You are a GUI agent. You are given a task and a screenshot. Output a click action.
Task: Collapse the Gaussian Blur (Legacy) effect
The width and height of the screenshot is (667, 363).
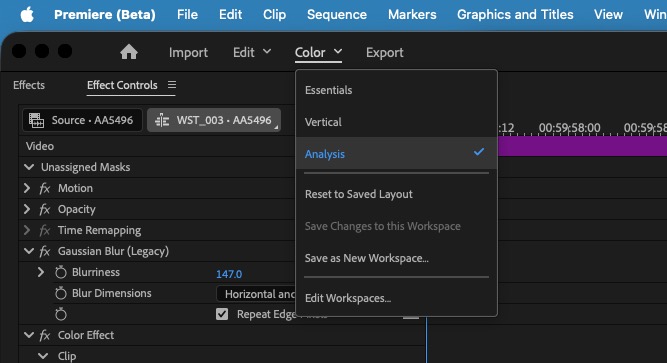pos(29,251)
